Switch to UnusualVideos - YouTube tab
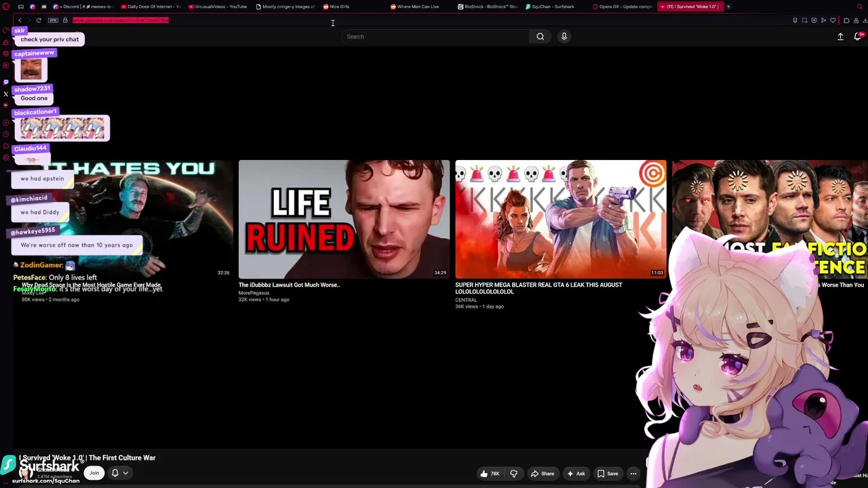 pyautogui.click(x=218, y=7)
